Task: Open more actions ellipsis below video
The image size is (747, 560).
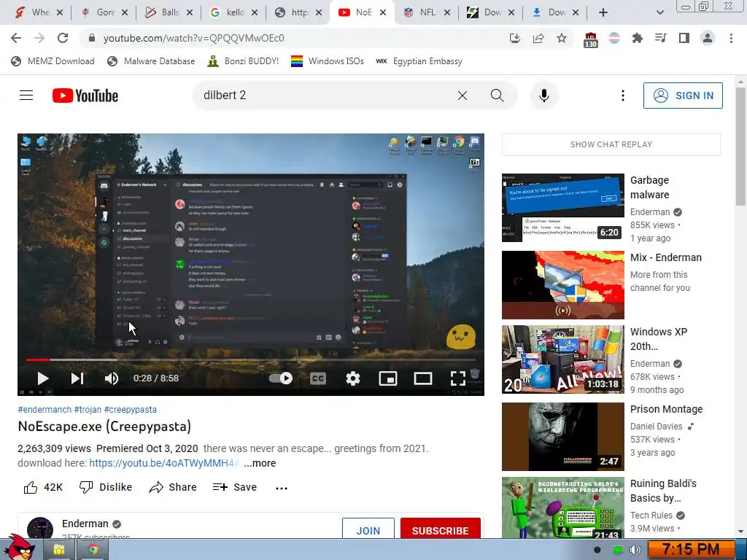Action: point(282,488)
